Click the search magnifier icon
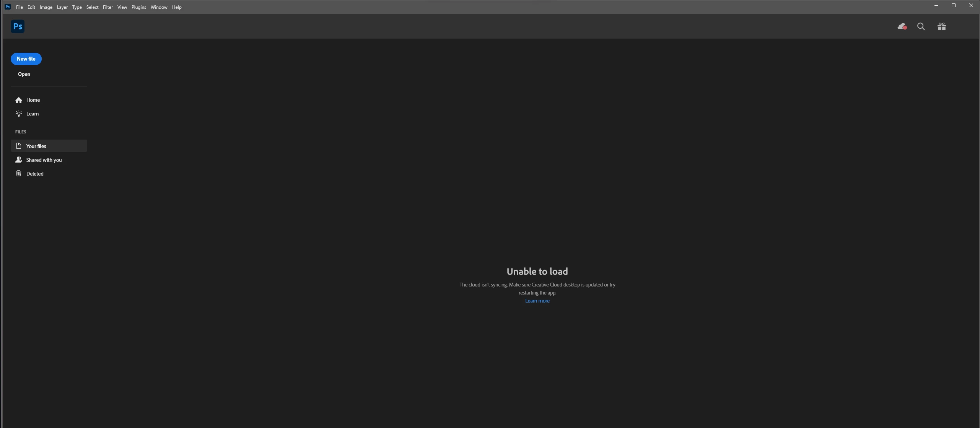980x428 pixels. [921, 26]
